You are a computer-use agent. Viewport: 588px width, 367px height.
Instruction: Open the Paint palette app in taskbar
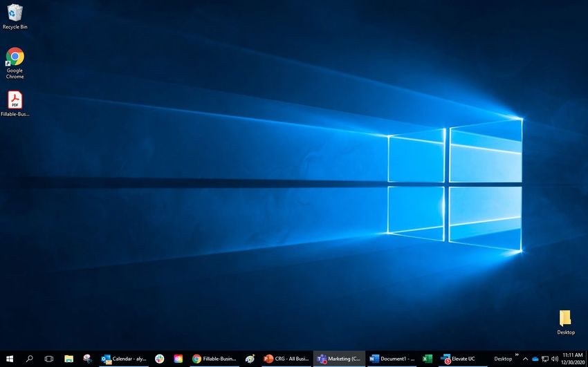coord(250,359)
